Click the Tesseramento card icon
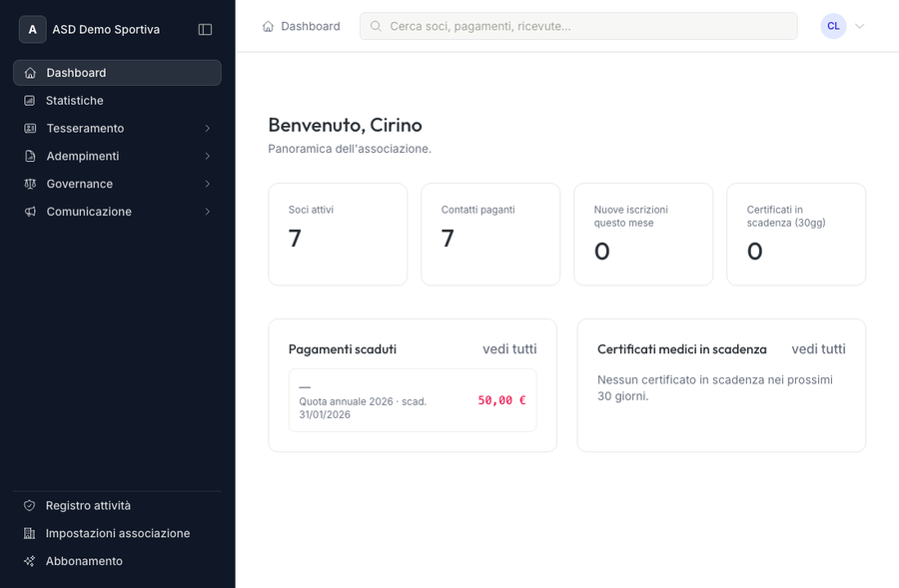The height and width of the screenshot is (588, 899). pyautogui.click(x=29, y=128)
